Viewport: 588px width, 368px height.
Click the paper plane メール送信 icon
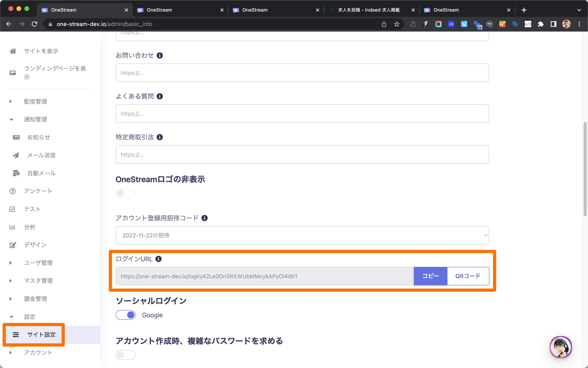(x=16, y=155)
